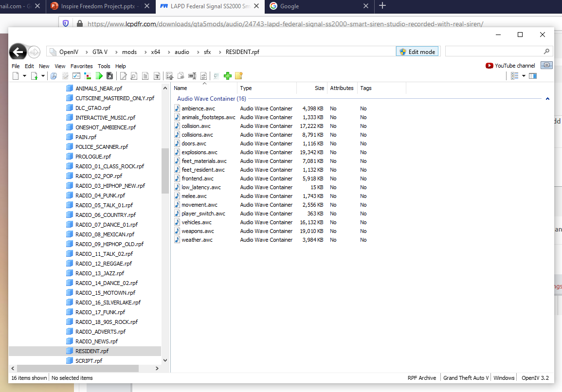Screen dimensions: 562x392
Task: Click the tree panel vertical scrollbar thumb
Action: (x=165, y=165)
